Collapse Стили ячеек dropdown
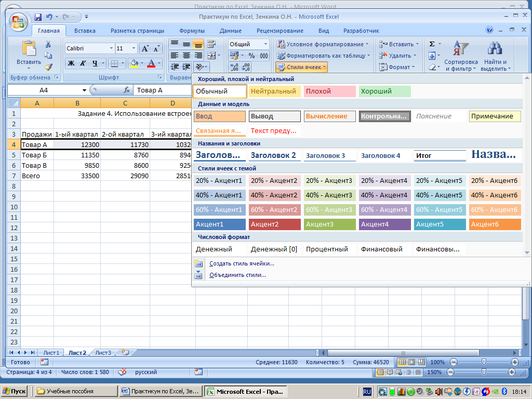The image size is (532, 399). (302, 67)
